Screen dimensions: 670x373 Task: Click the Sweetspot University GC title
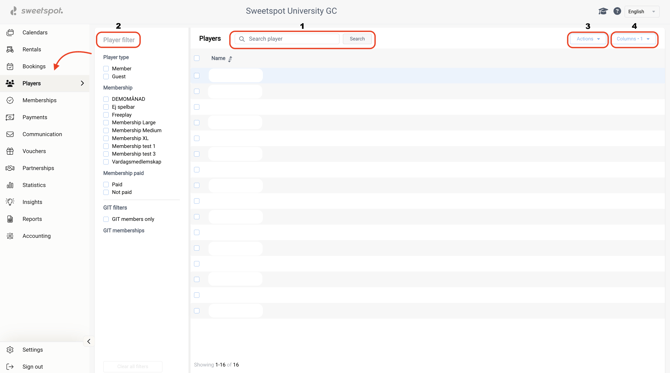[291, 11]
